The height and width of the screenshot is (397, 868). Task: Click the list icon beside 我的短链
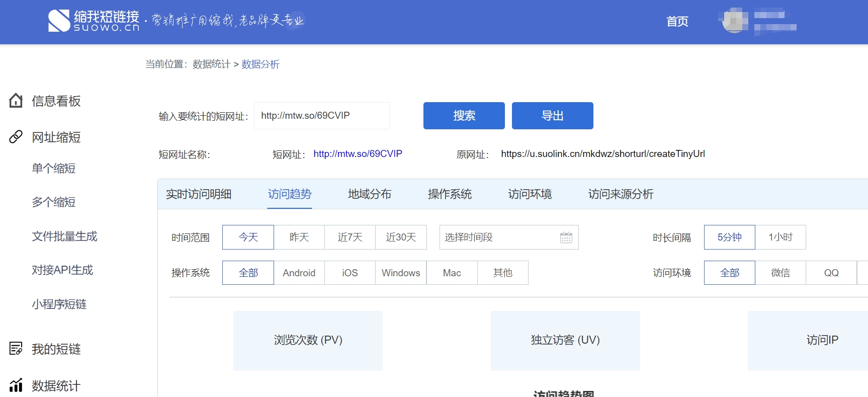coord(16,348)
